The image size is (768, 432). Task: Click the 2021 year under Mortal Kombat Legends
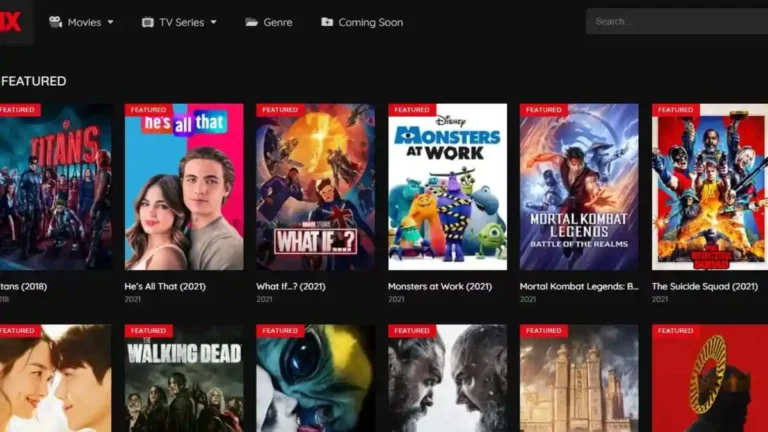point(528,299)
